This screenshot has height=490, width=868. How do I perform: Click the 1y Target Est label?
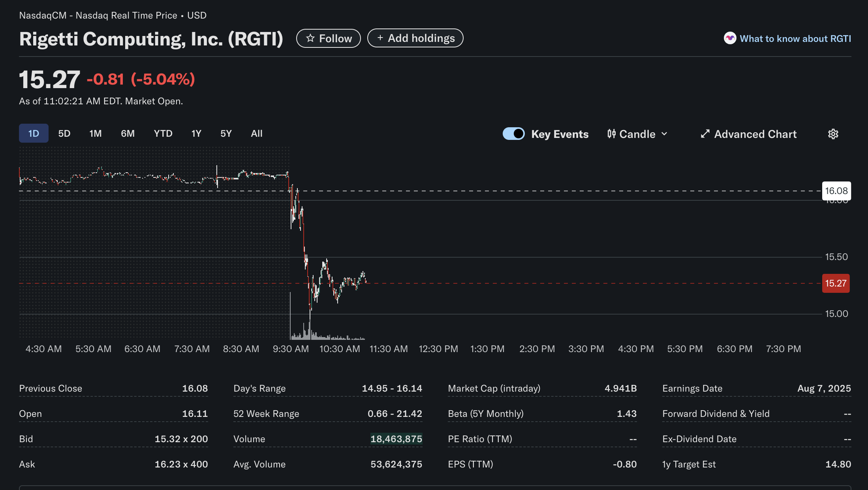689,464
